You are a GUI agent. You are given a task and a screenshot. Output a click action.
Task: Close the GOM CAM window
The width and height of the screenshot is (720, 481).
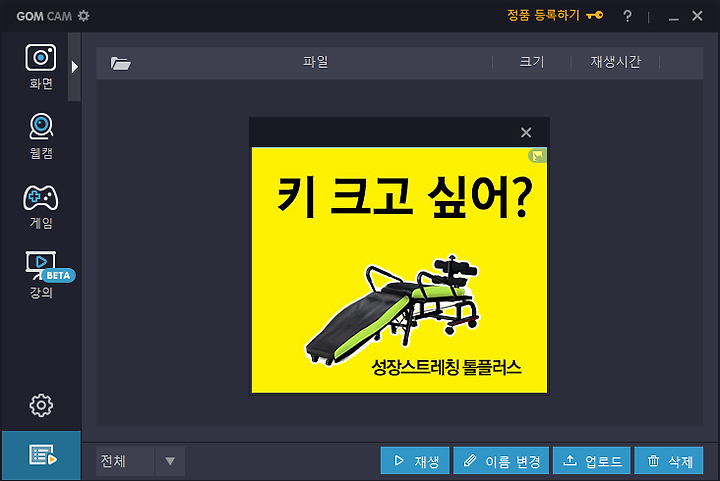[697, 16]
